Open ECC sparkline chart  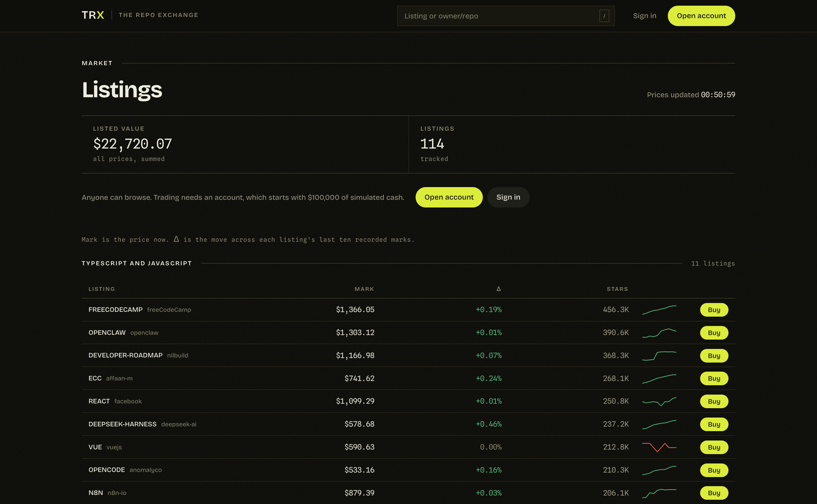tap(659, 379)
